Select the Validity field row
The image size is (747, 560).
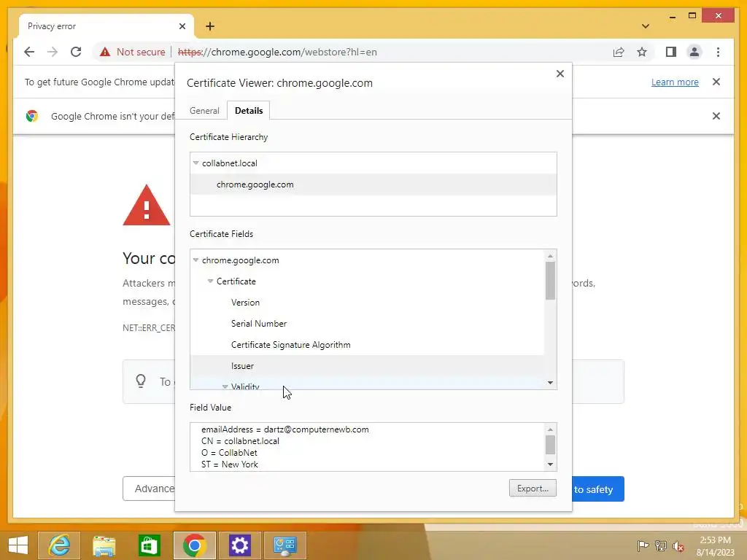[x=367, y=384]
